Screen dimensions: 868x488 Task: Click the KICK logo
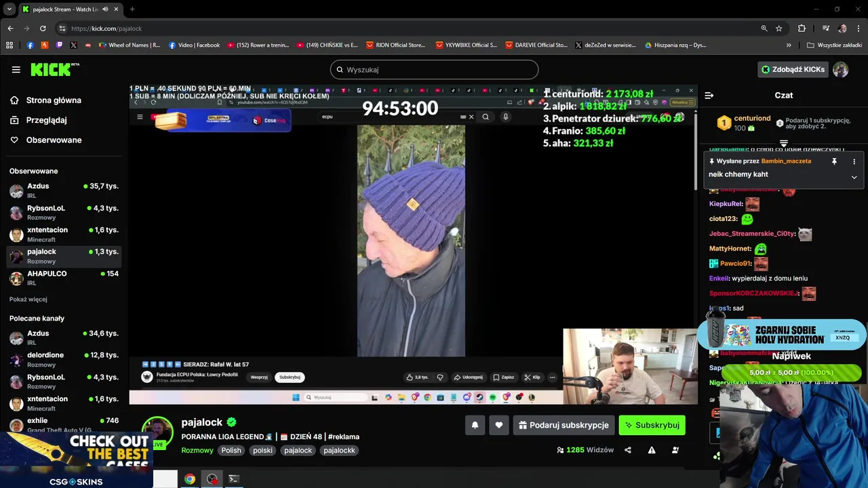pyautogui.click(x=54, y=69)
